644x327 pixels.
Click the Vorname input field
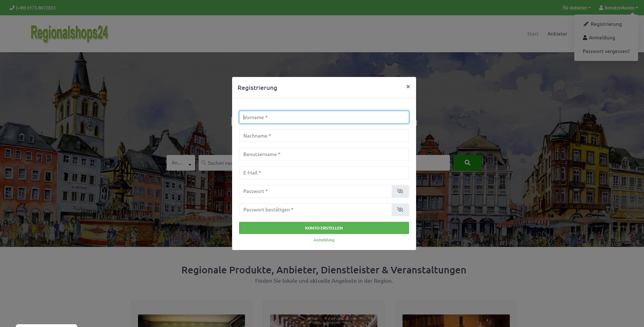pyautogui.click(x=324, y=117)
